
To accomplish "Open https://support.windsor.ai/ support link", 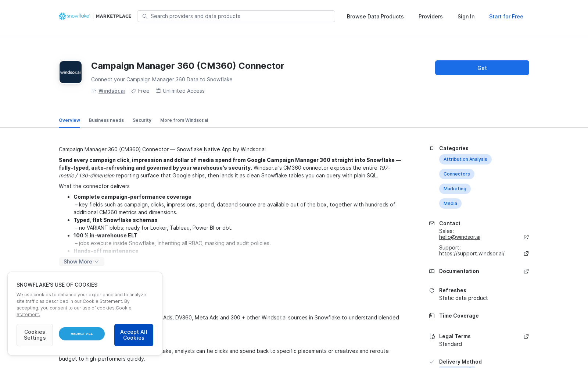I will 472,254.
